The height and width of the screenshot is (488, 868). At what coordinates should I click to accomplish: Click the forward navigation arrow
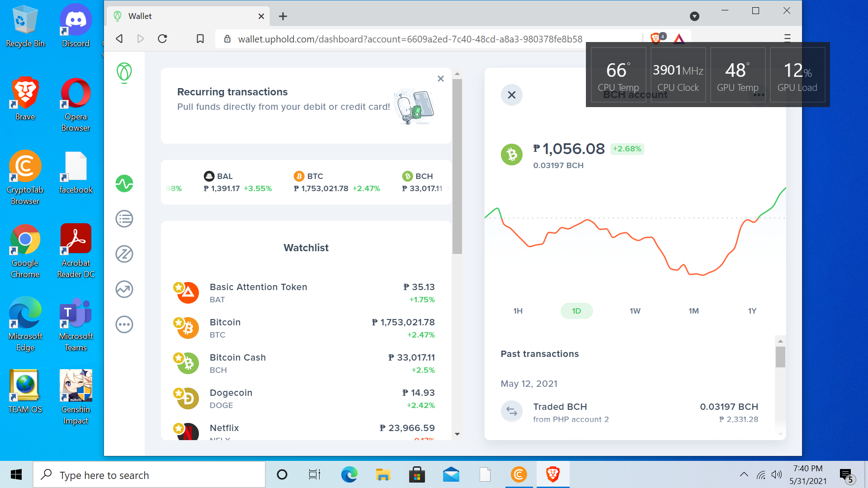pyautogui.click(x=141, y=39)
